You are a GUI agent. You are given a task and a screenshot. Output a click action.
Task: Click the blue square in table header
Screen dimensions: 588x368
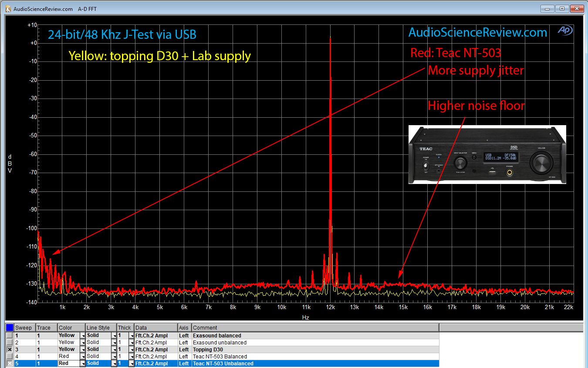click(10, 327)
